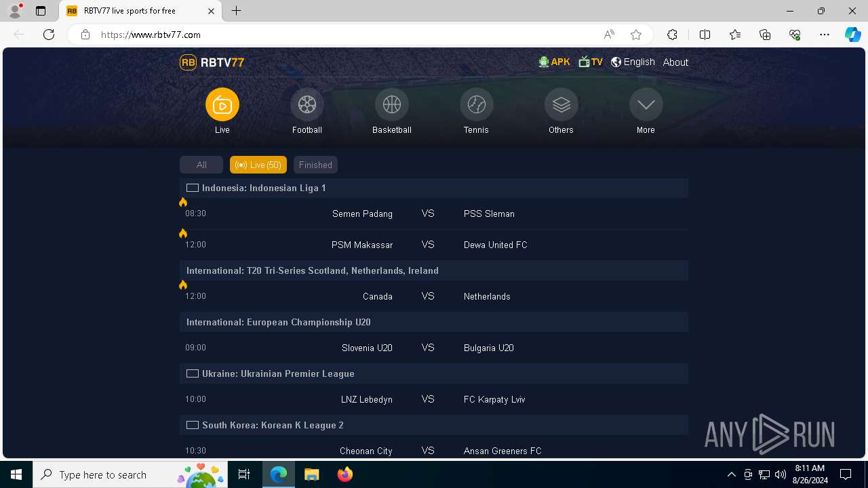Change language from English
The width and height of the screenshot is (868, 488).
coord(633,62)
